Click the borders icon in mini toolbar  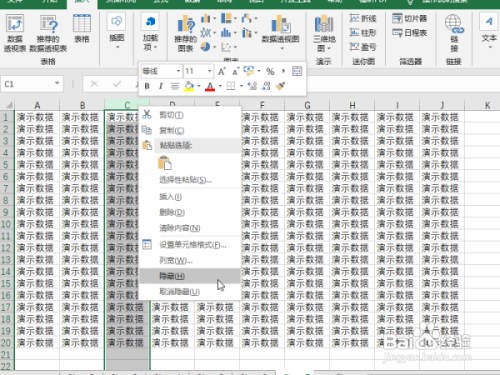(x=230, y=86)
